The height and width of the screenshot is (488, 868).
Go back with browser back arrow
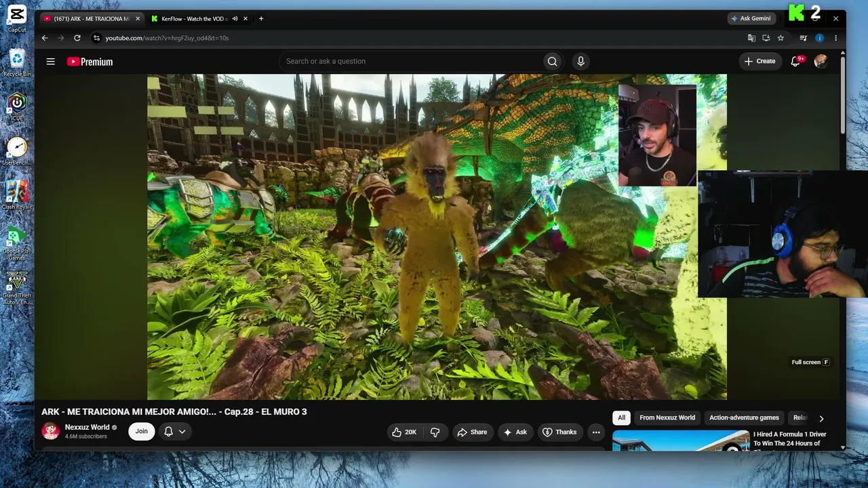[45, 38]
